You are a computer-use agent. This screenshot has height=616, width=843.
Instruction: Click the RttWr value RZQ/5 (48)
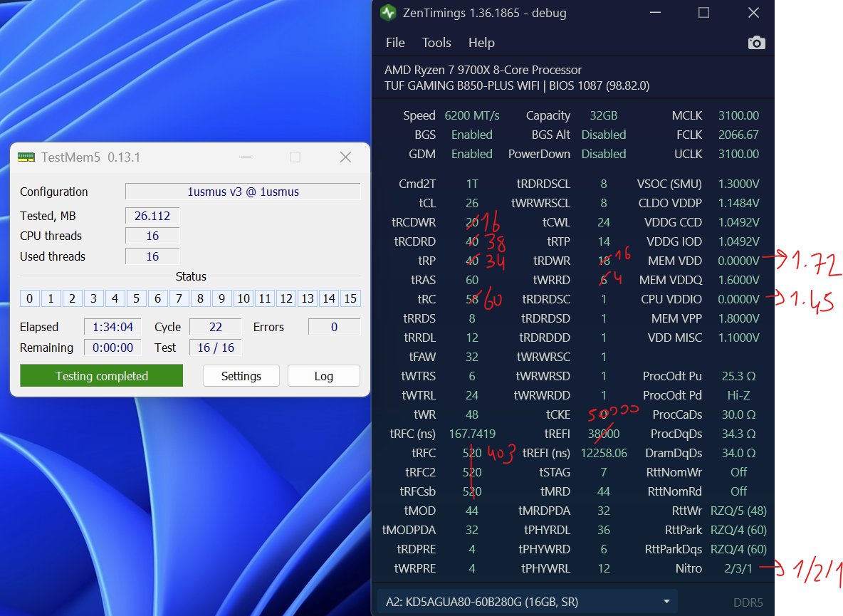pos(739,511)
